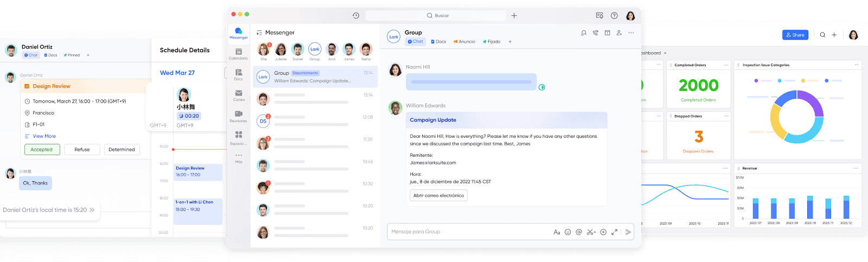Select Juliette in the contacts row
The height and width of the screenshot is (262, 868).
pos(281,52)
